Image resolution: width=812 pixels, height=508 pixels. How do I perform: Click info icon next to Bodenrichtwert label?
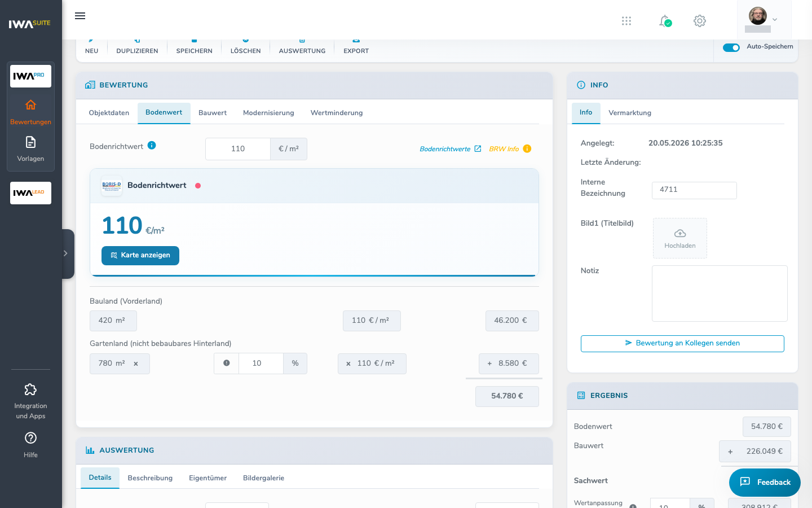[x=152, y=146]
